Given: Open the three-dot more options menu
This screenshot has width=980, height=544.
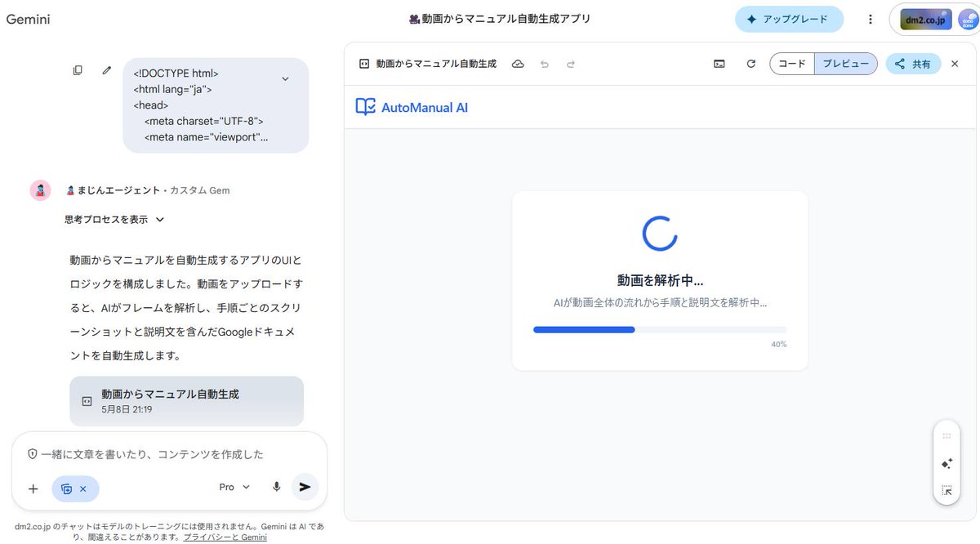Looking at the screenshot, I should click(x=871, y=19).
